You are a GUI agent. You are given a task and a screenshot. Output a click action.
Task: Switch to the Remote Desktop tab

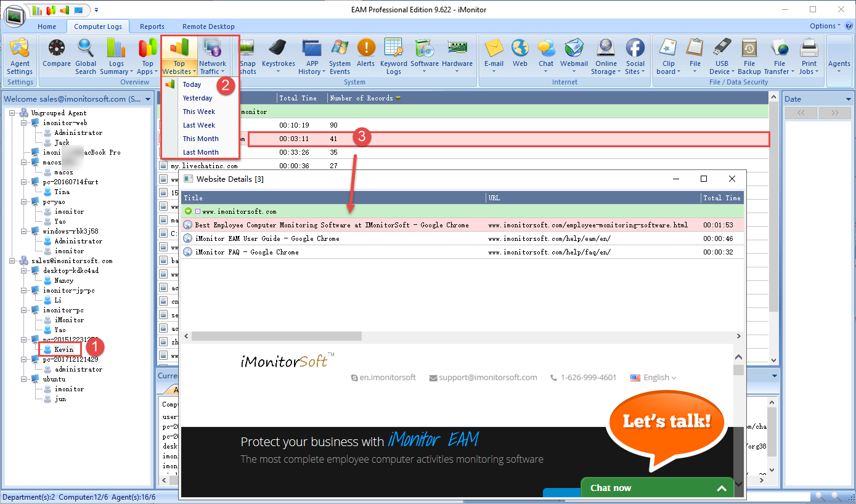[208, 26]
